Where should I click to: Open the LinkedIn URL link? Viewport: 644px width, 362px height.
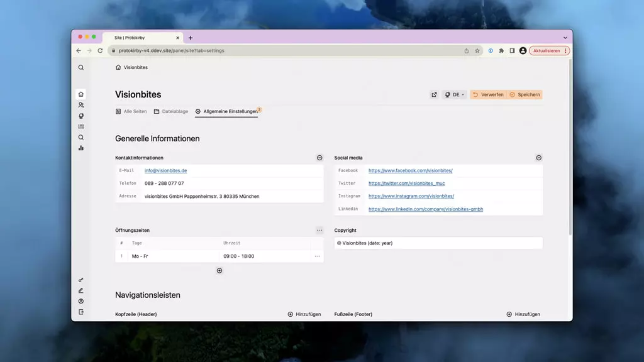pyautogui.click(x=426, y=209)
